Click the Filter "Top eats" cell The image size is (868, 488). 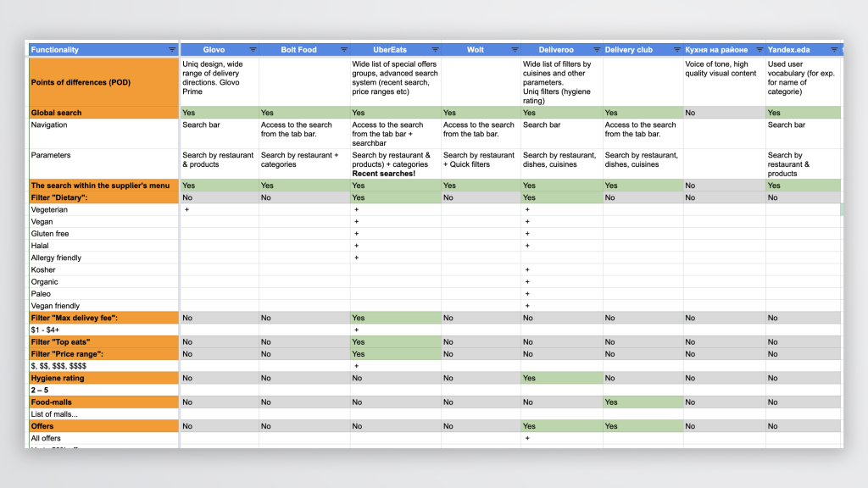[x=103, y=342]
